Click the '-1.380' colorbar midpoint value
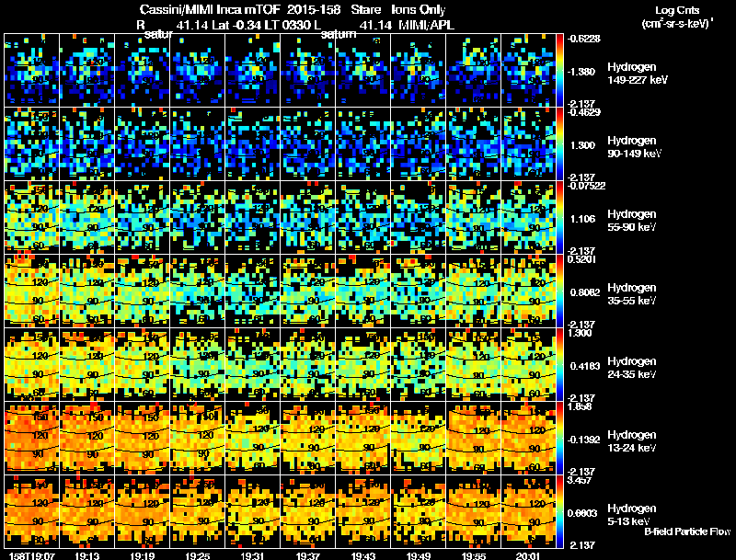Screen dimensions: 736x560 click(x=581, y=72)
